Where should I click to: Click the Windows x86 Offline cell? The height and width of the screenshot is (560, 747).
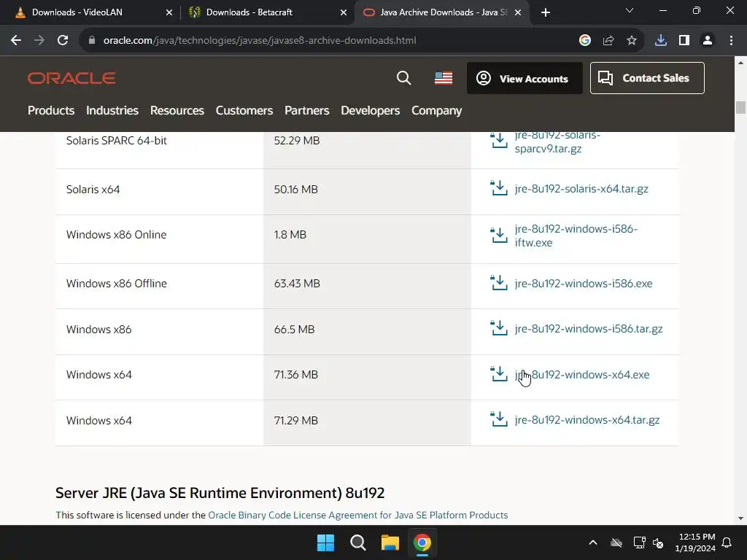(x=159, y=286)
